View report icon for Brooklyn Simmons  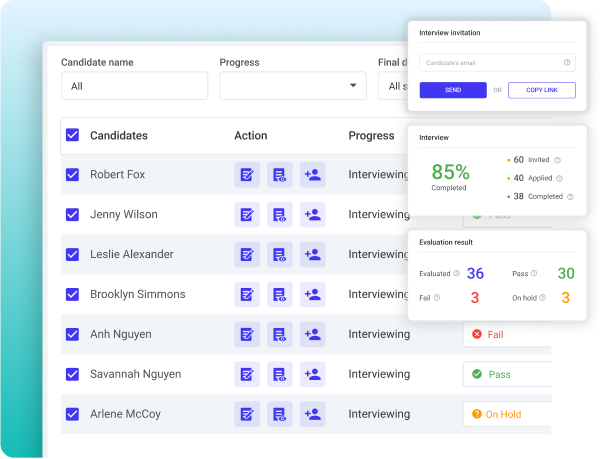click(280, 295)
